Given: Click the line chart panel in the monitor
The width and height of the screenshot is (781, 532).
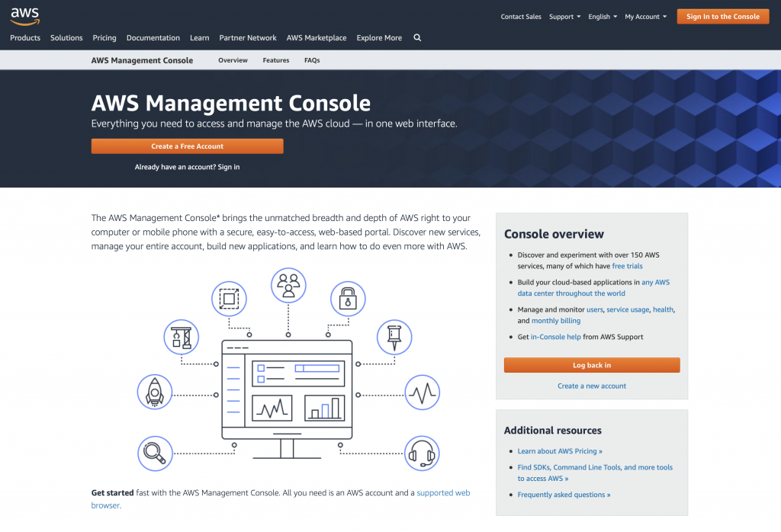Looking at the screenshot, I should pos(272,408).
